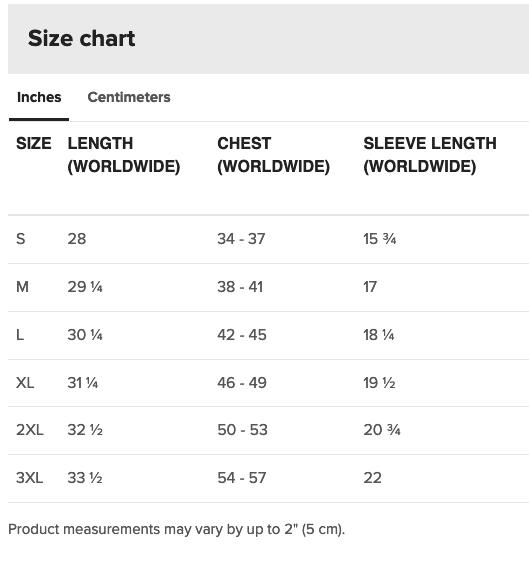This screenshot has height=564, width=529.
Task: Select the S size row label
Action: click(20, 239)
